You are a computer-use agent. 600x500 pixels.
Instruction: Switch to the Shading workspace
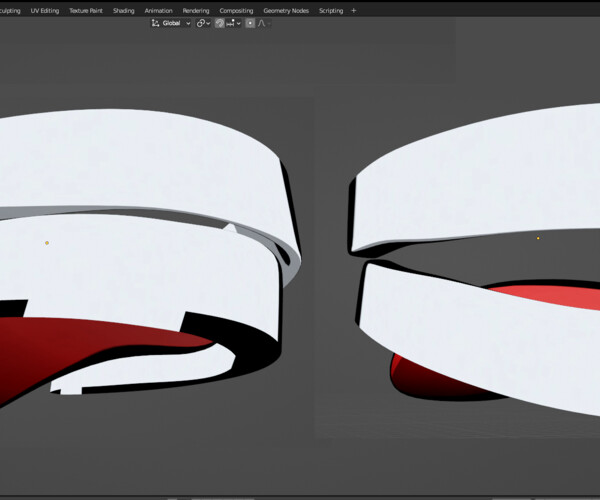click(124, 10)
